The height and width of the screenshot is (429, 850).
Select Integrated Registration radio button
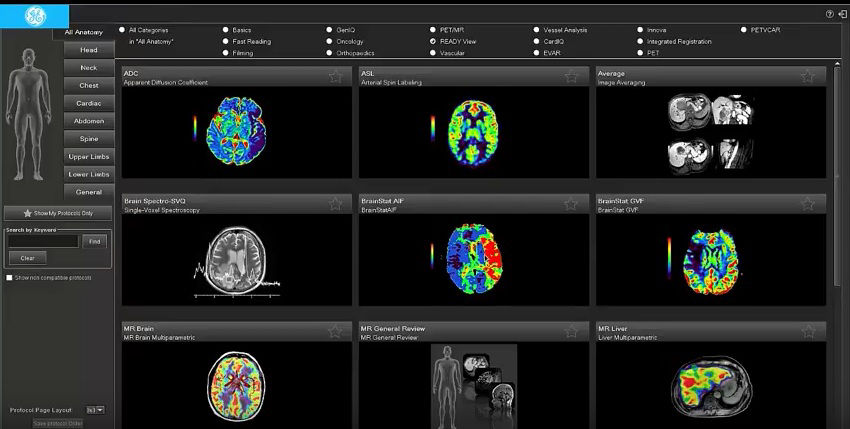pyautogui.click(x=640, y=41)
